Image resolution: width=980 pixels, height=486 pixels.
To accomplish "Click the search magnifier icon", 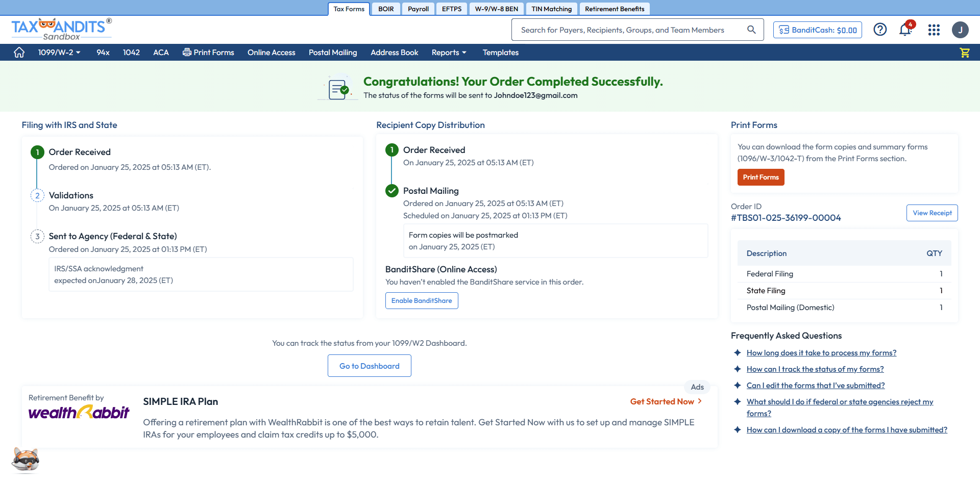I will pyautogui.click(x=751, y=30).
